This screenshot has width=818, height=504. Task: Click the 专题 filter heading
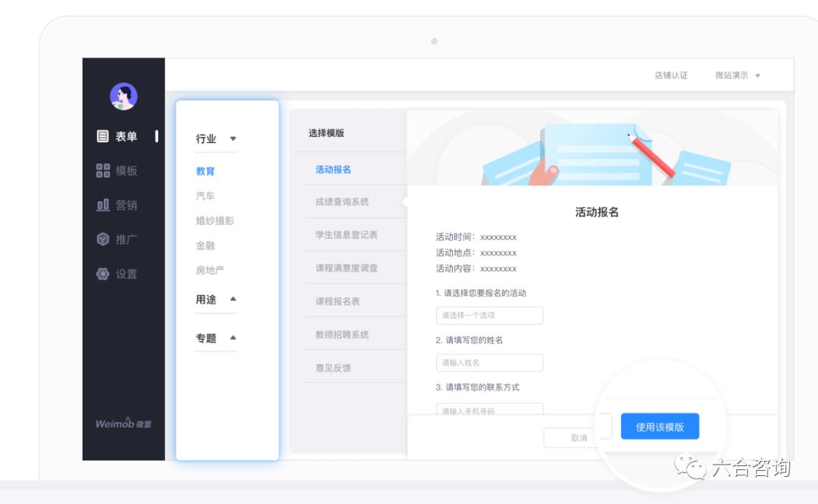pos(206,338)
